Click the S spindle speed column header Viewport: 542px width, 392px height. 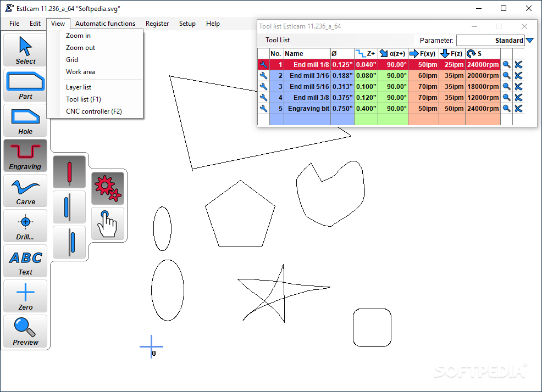point(483,54)
